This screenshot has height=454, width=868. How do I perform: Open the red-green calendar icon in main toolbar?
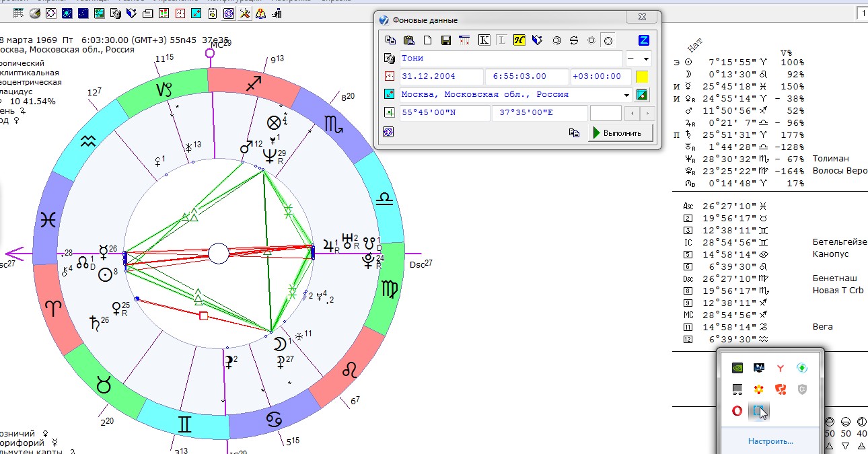coord(164,13)
